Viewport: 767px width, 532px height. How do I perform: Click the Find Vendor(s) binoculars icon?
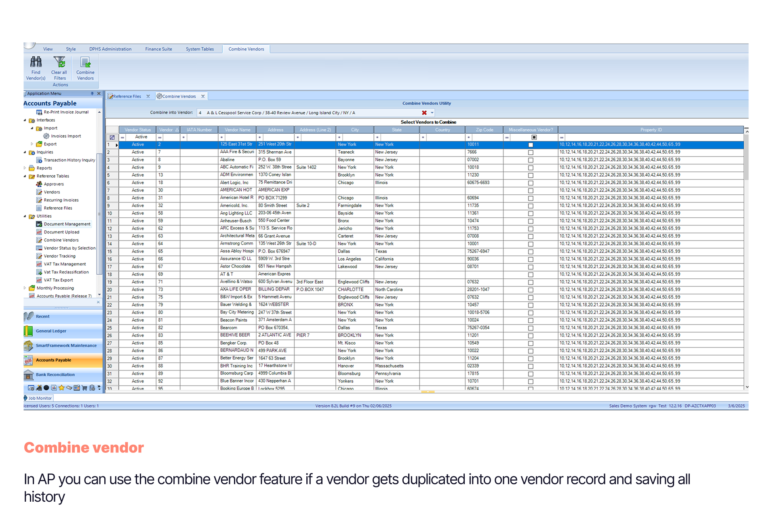[x=36, y=62]
